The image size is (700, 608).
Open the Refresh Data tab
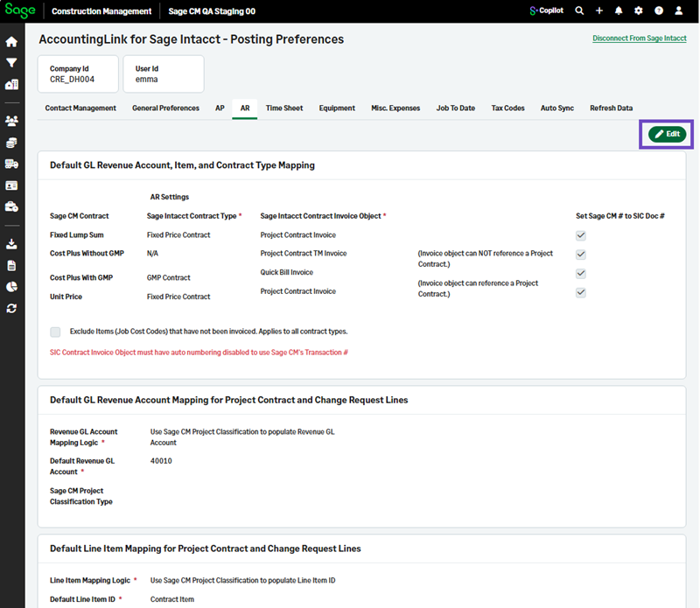coord(611,108)
